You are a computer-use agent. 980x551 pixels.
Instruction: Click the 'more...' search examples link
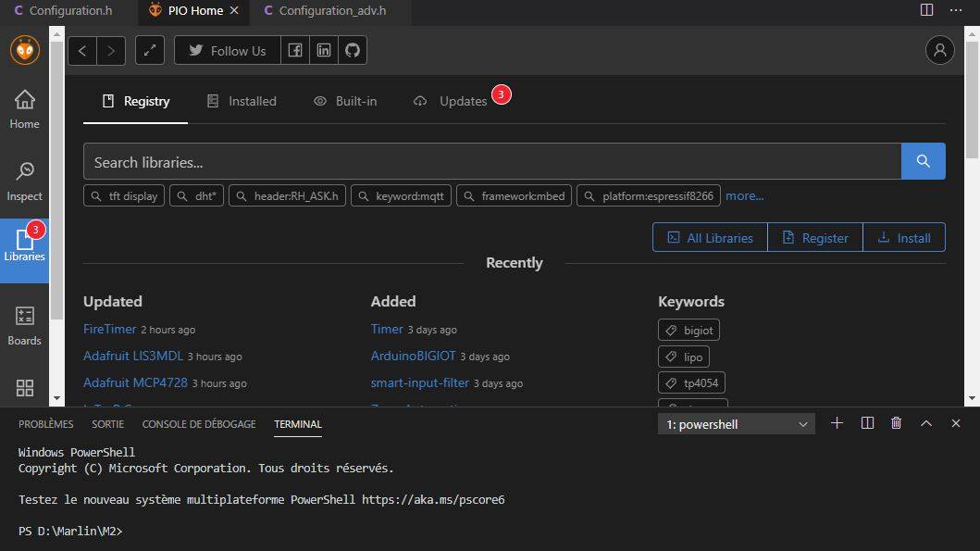744,195
